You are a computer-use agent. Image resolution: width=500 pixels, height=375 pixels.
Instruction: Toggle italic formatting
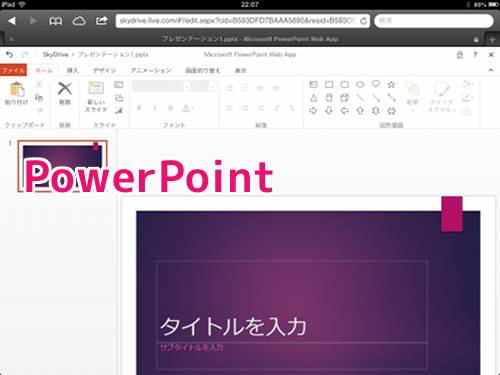click(x=155, y=108)
